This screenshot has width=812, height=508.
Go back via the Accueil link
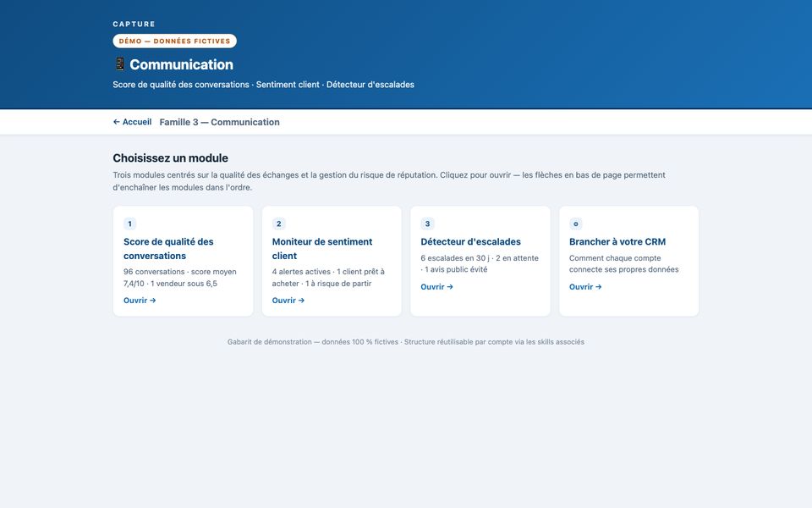[133, 122]
